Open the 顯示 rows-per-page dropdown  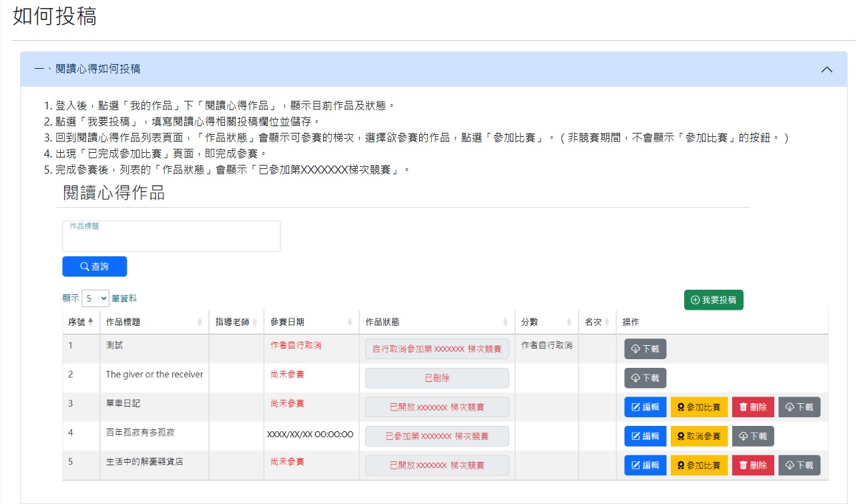pyautogui.click(x=95, y=298)
